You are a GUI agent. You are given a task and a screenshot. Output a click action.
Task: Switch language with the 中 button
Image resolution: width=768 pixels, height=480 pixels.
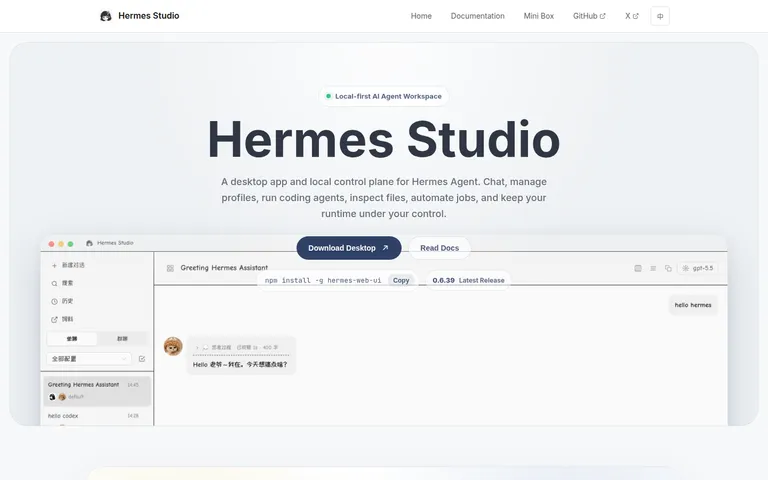660,16
